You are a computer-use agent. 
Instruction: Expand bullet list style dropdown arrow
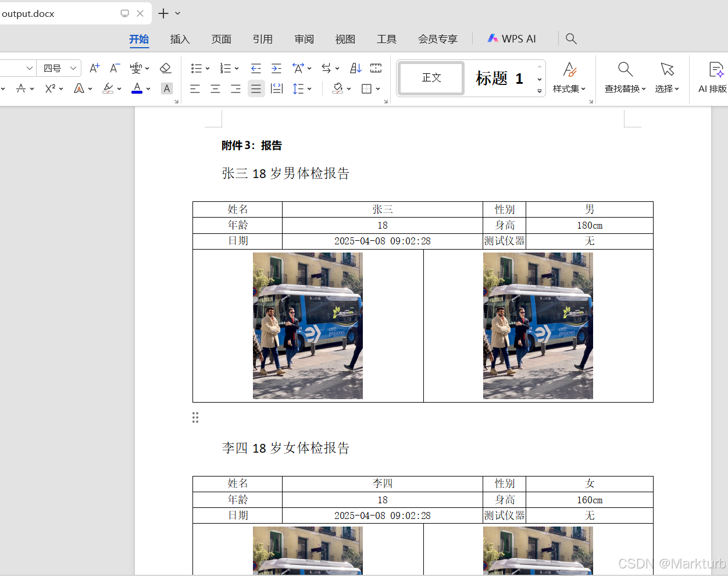point(208,69)
